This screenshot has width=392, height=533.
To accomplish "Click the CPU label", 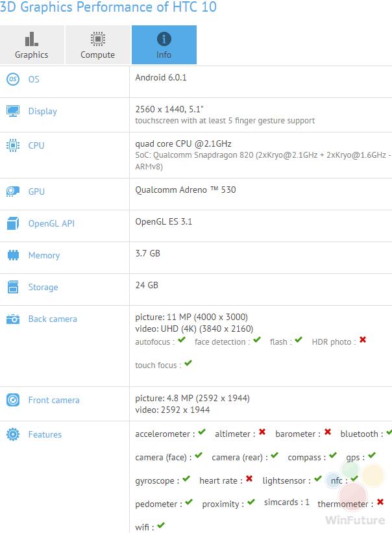I will [36, 145].
